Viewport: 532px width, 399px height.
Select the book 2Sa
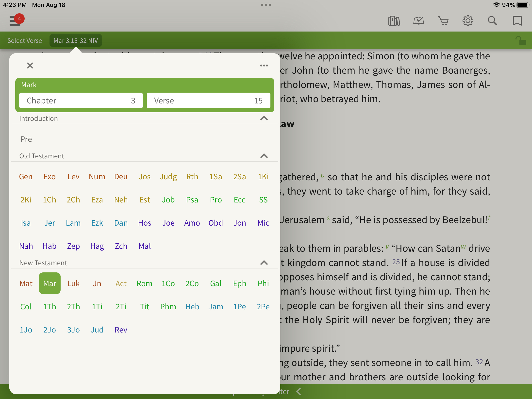click(240, 177)
